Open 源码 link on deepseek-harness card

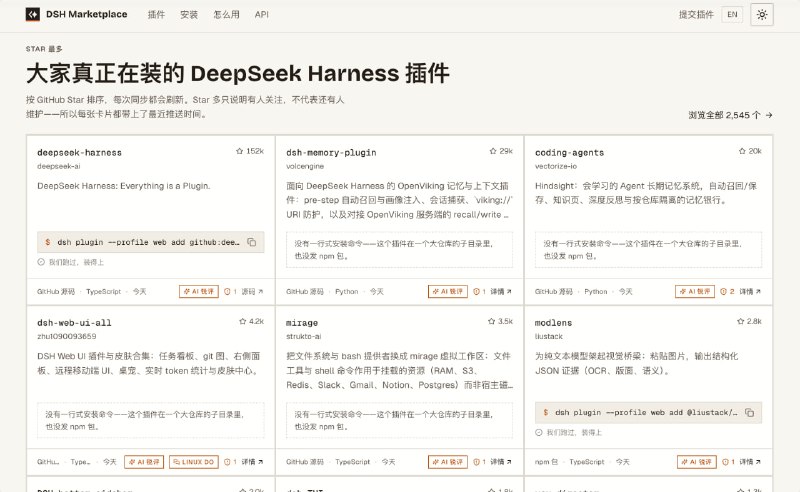click(x=252, y=291)
